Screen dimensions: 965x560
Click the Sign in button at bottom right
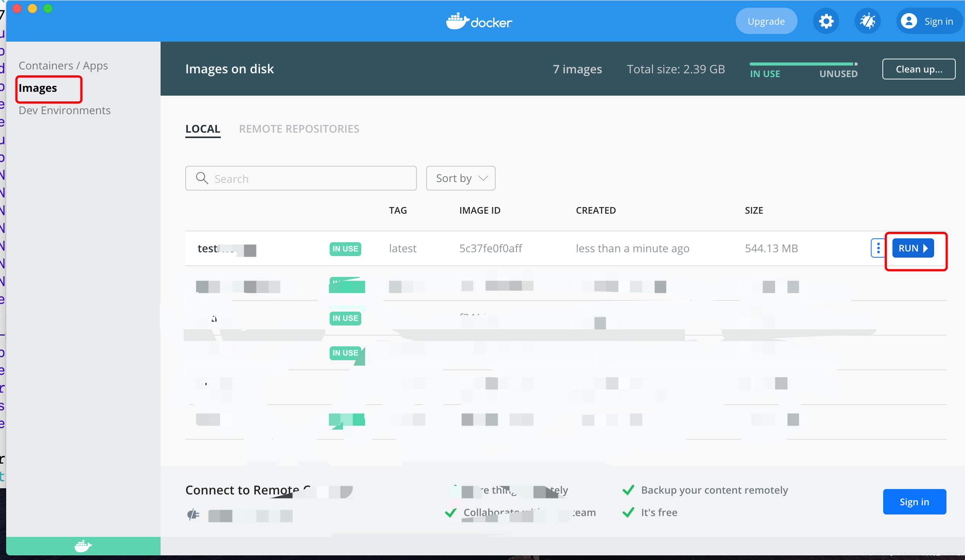tap(914, 502)
